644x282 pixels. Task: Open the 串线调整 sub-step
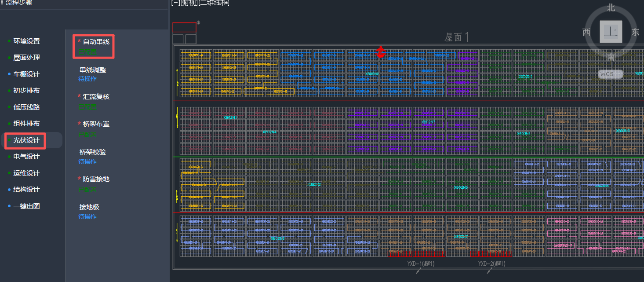coord(93,70)
